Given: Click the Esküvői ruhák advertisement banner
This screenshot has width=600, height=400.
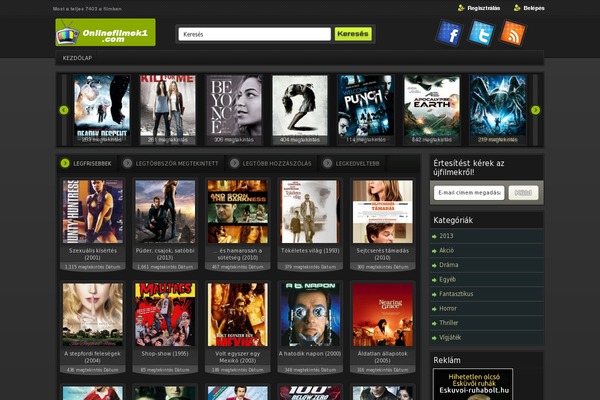Looking at the screenshot, I should point(473,384).
